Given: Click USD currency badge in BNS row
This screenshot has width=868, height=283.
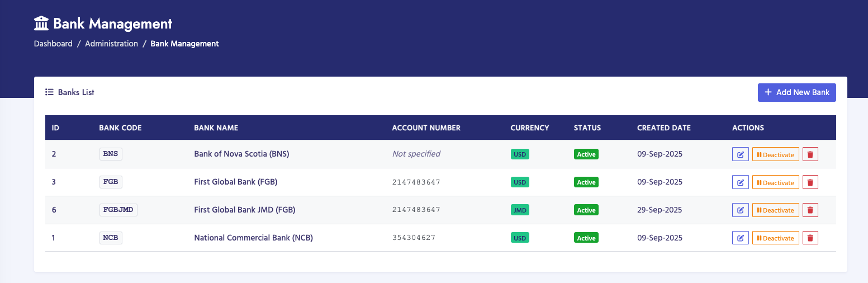Looking at the screenshot, I should point(520,154).
